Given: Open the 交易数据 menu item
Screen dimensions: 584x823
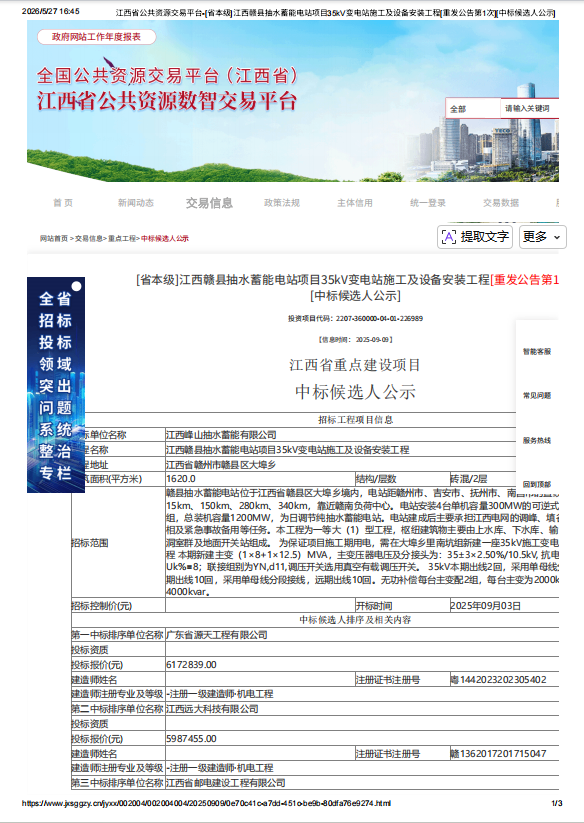Looking at the screenshot, I should pos(501,203).
